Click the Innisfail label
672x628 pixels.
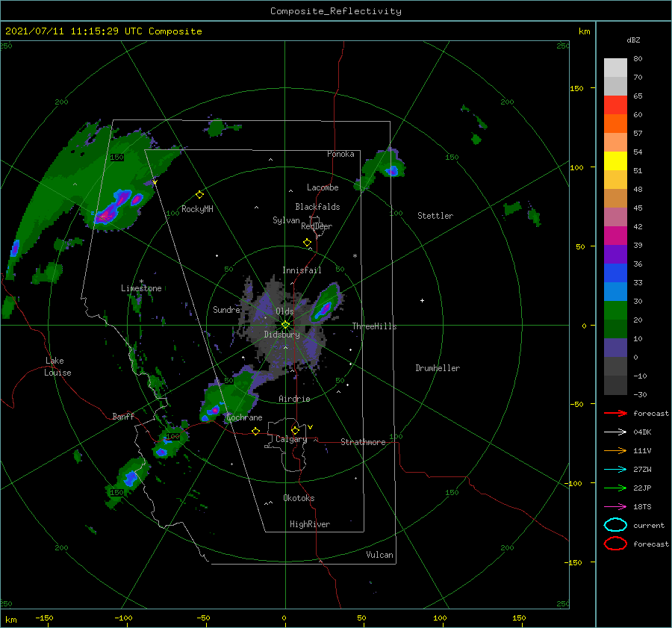click(302, 270)
